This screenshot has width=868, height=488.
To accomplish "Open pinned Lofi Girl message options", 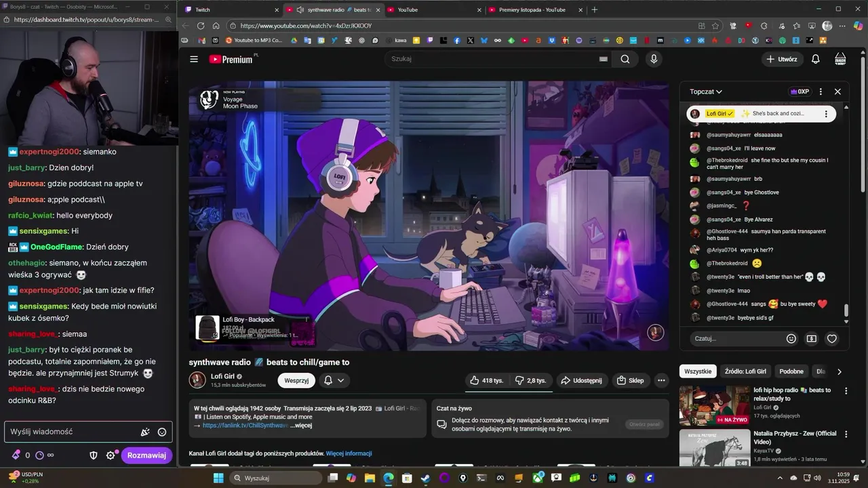I will point(826,114).
